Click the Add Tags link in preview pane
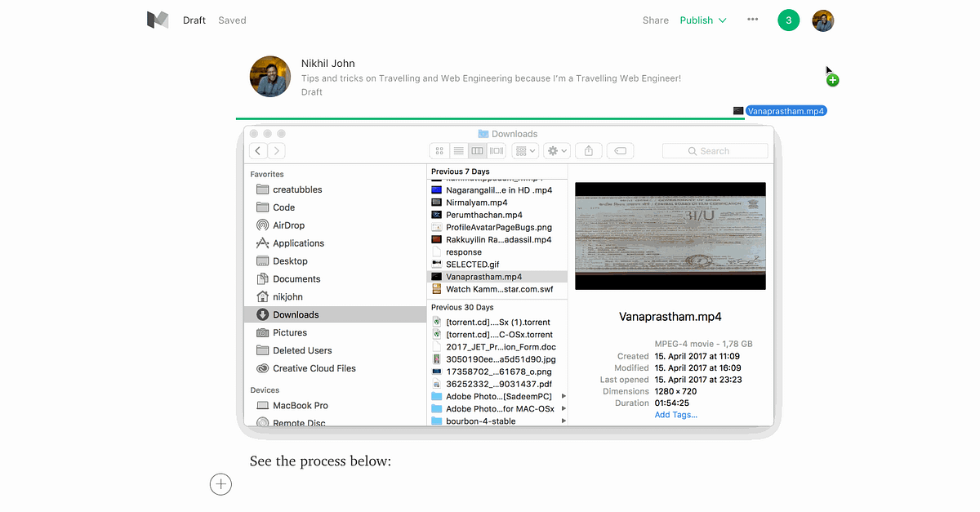This screenshot has width=980, height=512. 675,414
